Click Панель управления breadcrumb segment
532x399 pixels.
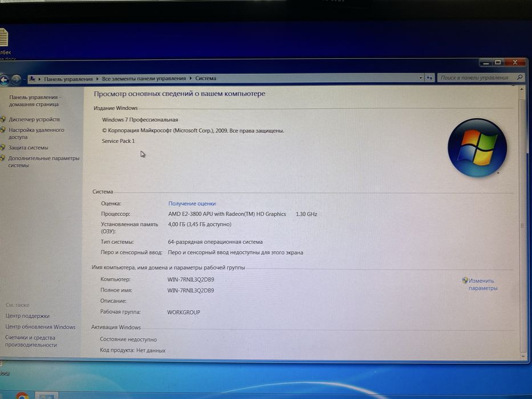coord(68,79)
